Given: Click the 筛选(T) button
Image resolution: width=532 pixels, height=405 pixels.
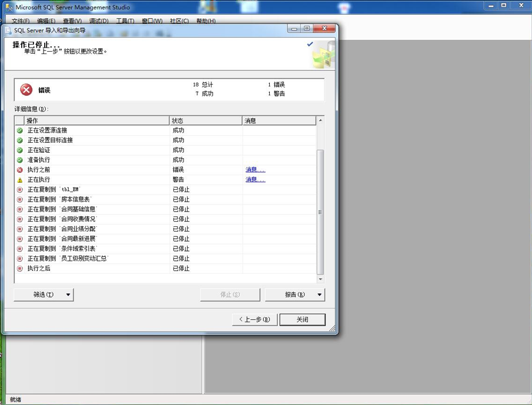Looking at the screenshot, I should coord(44,294).
